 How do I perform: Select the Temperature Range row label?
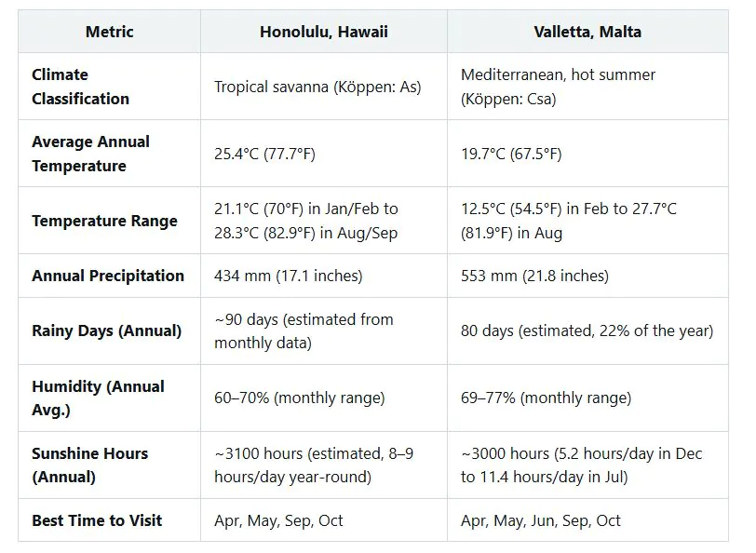[104, 221]
